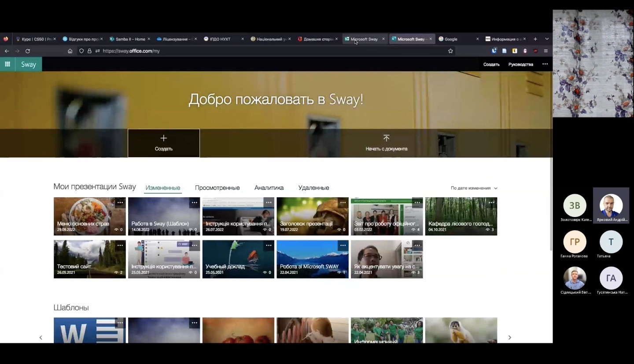This screenshot has height=364, width=634.
Task: Click the plus icon on Создать tile
Action: pyautogui.click(x=164, y=138)
